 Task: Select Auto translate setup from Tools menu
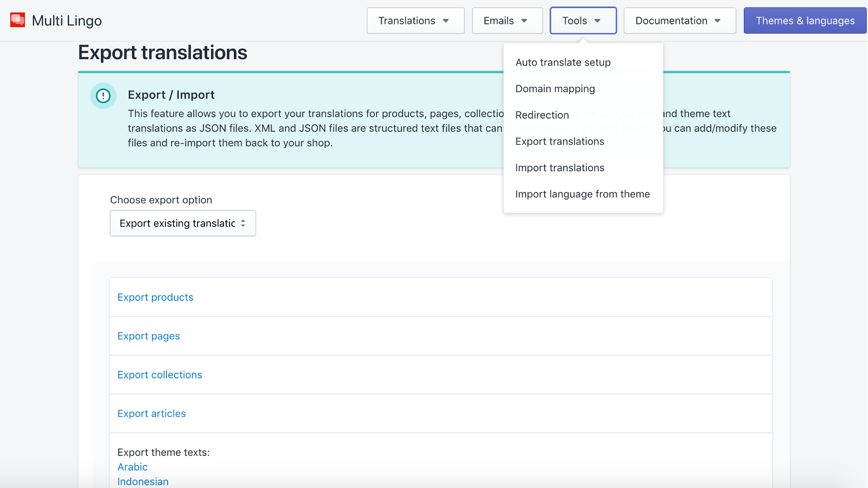pyautogui.click(x=563, y=62)
